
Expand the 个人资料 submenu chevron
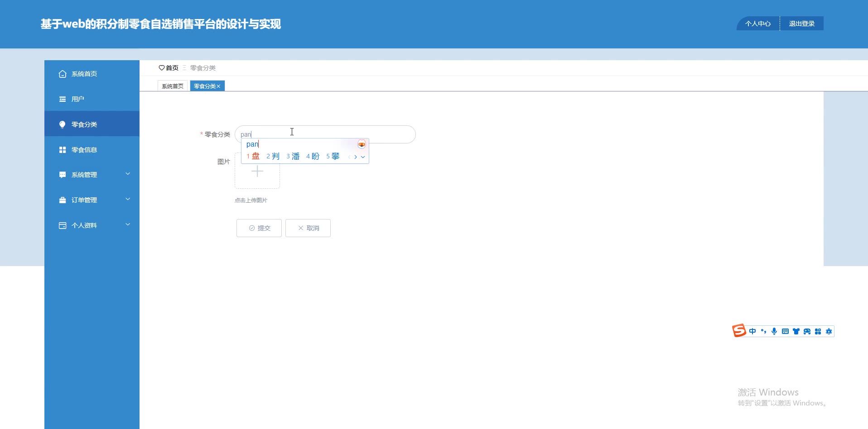[x=128, y=224]
